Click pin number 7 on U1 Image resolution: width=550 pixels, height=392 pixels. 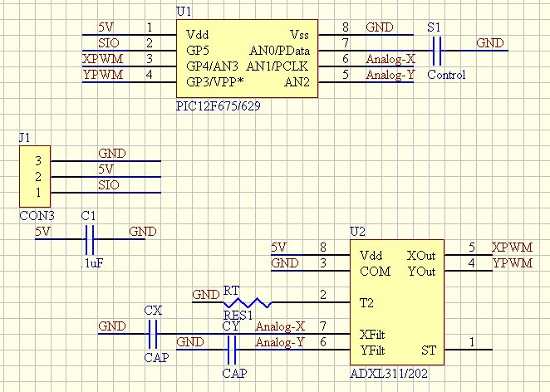pyautogui.click(x=346, y=43)
